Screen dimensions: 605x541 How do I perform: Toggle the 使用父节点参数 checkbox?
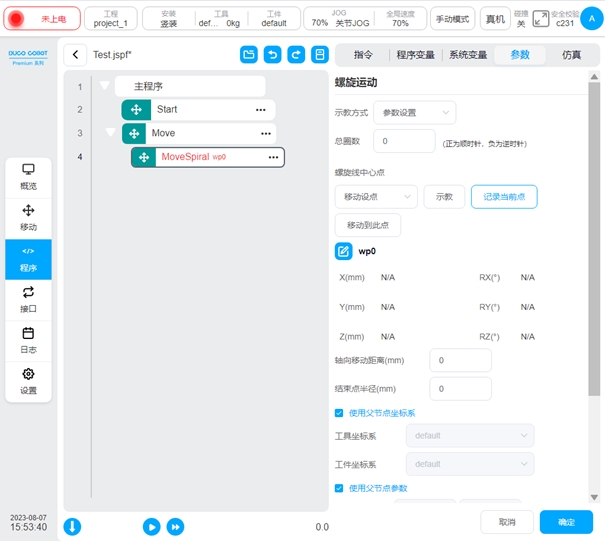(x=339, y=488)
